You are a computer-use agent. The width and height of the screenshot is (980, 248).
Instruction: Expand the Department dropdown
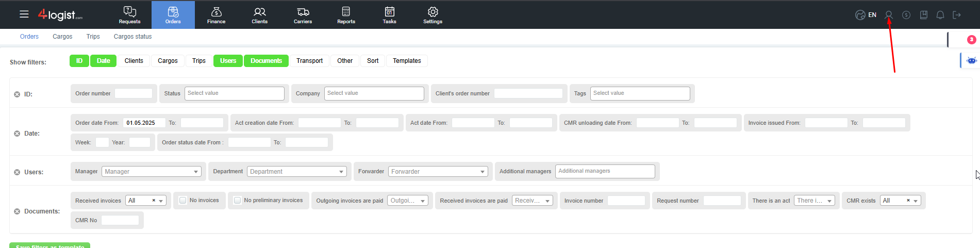pos(297,172)
